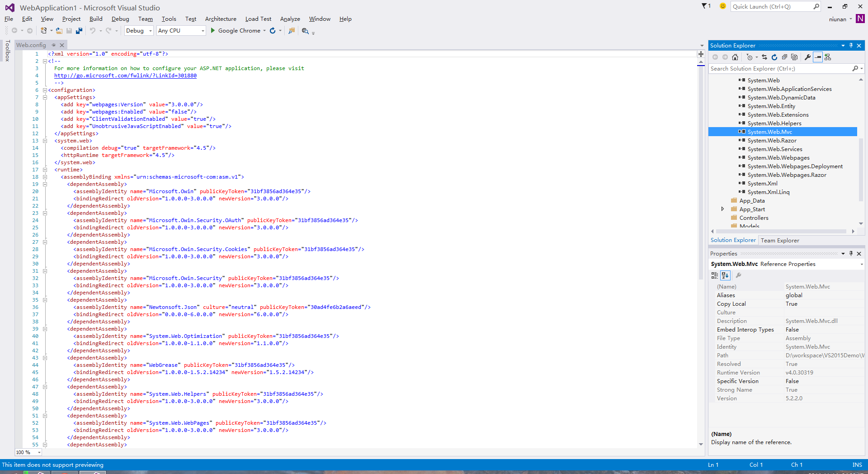Switch to the Team Explorer tab
Image resolution: width=868 pixels, height=474 pixels.
tap(780, 241)
